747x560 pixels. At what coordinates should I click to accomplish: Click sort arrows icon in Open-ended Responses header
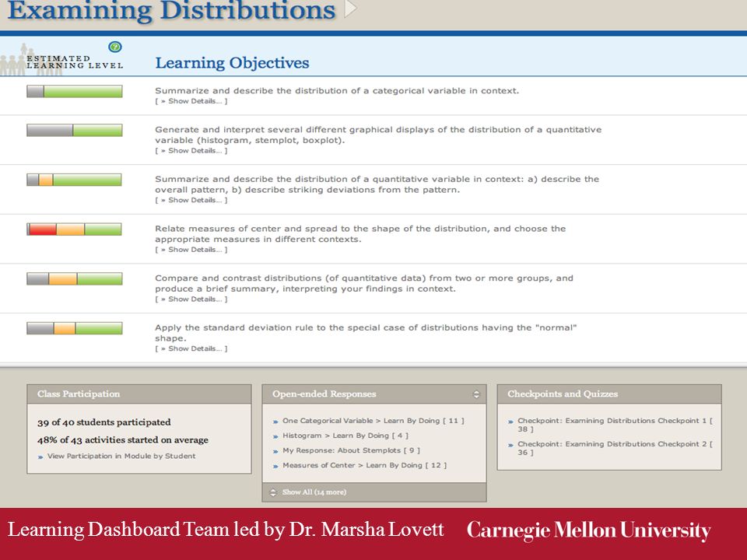[x=476, y=394]
